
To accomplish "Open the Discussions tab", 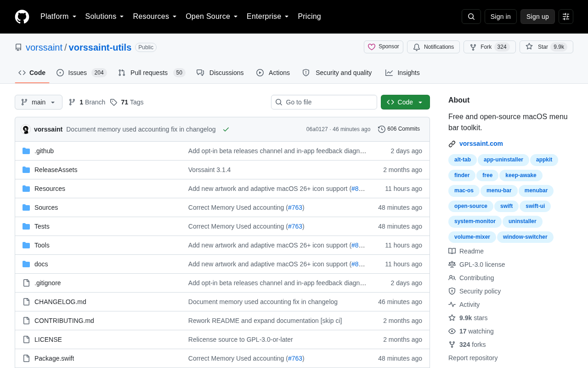I will [220, 73].
